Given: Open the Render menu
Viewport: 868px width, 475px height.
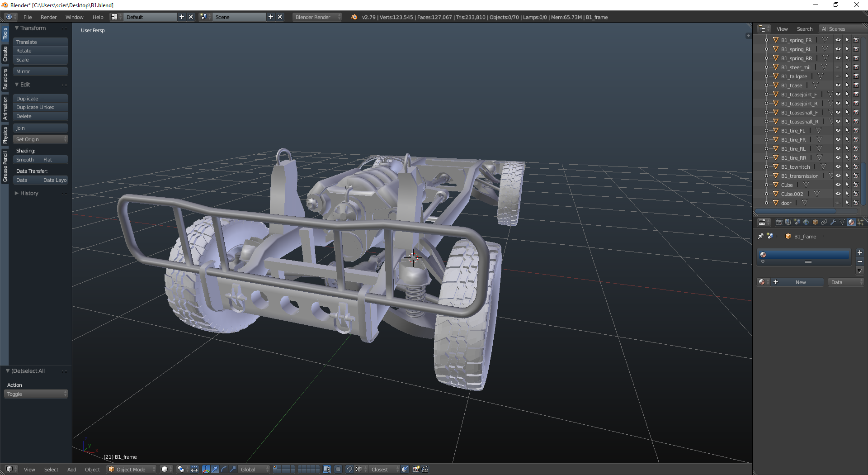Looking at the screenshot, I should 48,17.
